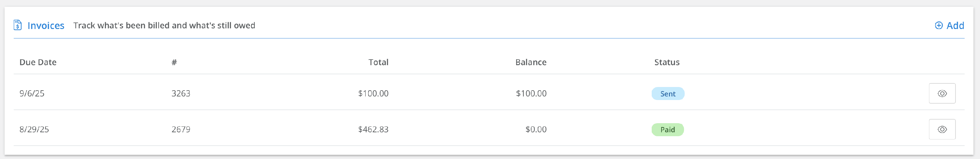The image size is (980, 159).
Task: View invoice 2679 with eye icon
Action: (942, 129)
